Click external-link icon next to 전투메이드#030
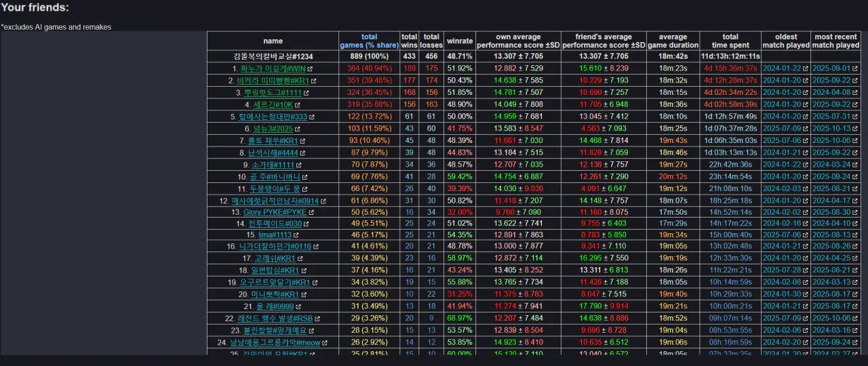 pos(307,224)
